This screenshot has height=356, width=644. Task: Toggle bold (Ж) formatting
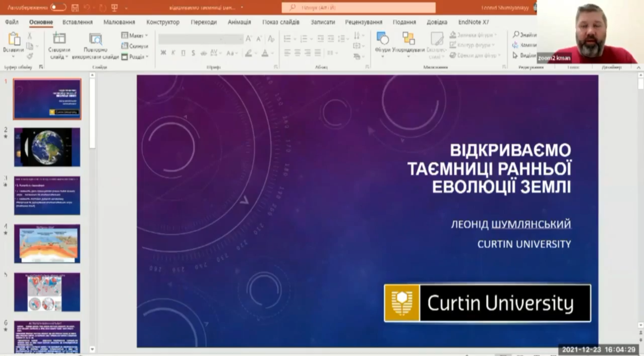[163, 53]
